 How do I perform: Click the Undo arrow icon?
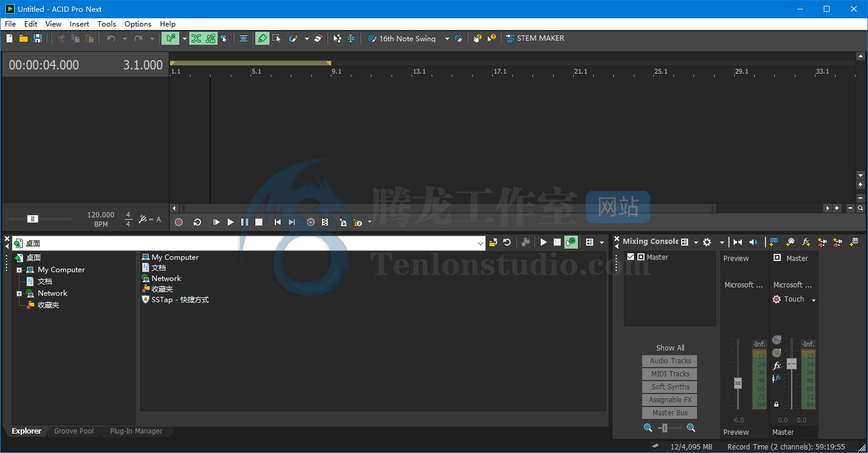110,38
